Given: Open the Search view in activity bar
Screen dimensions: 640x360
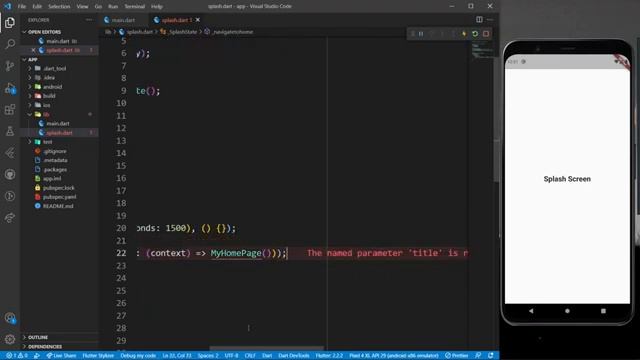Looking at the screenshot, I should click(10, 44).
